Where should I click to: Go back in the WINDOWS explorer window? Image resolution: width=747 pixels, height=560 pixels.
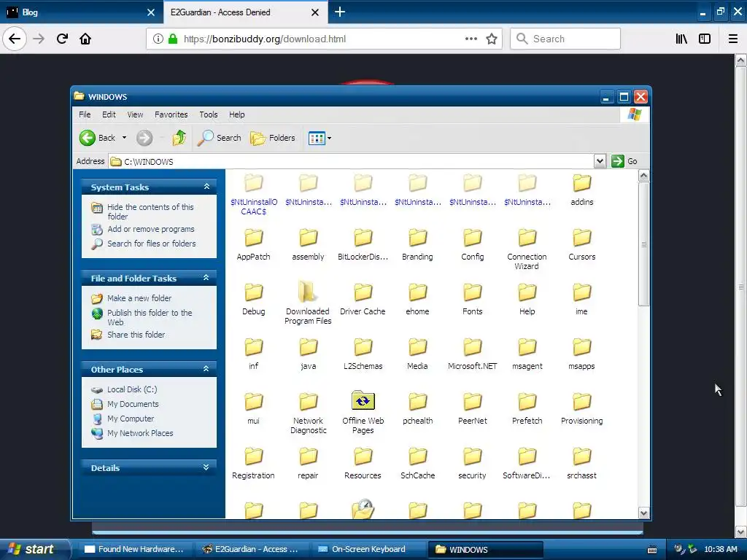click(97, 138)
